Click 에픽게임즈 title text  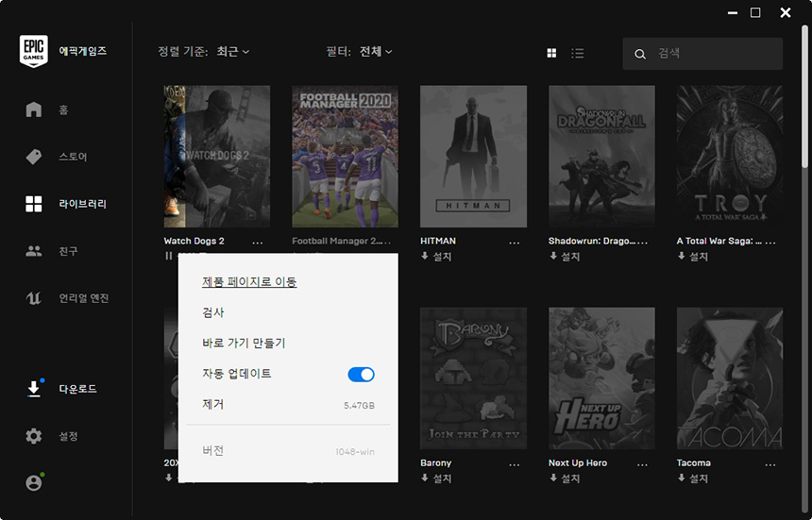coord(83,51)
